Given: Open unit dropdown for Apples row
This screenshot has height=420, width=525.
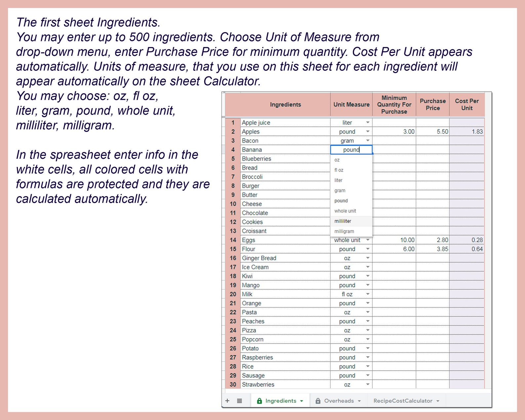Looking at the screenshot, I should point(368,132).
